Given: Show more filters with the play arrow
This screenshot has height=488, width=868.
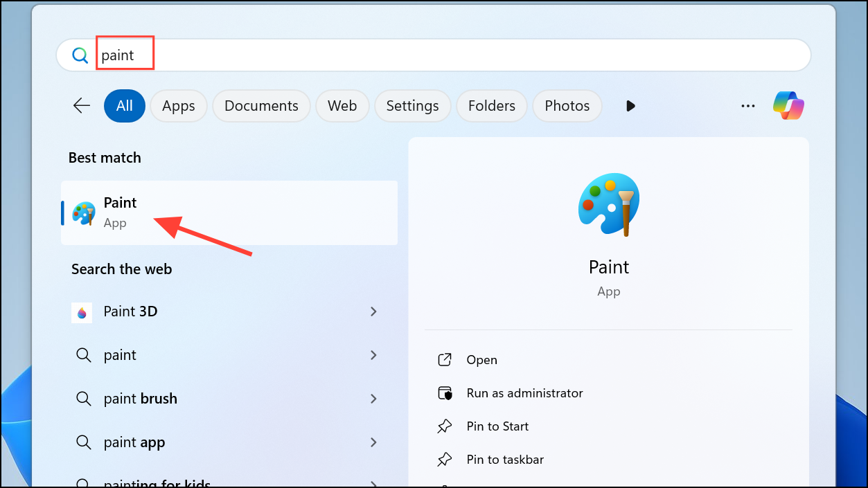Looking at the screenshot, I should 630,106.
